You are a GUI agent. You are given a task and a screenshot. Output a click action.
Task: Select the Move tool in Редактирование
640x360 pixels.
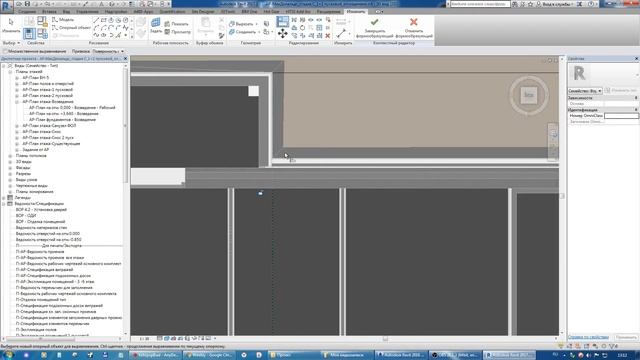282,33
